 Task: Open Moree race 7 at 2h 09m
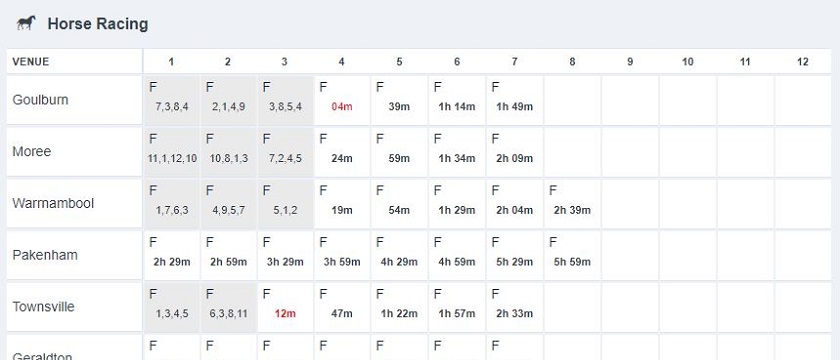(x=514, y=152)
